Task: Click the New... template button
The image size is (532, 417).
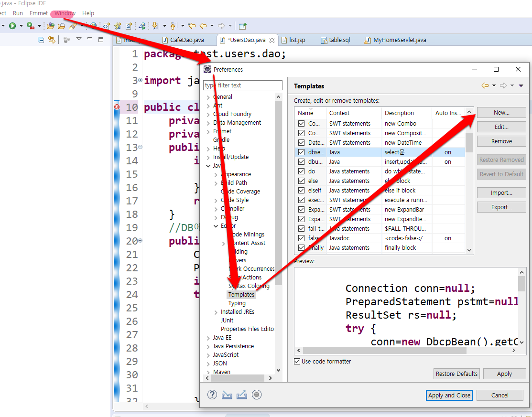Action: 501,113
